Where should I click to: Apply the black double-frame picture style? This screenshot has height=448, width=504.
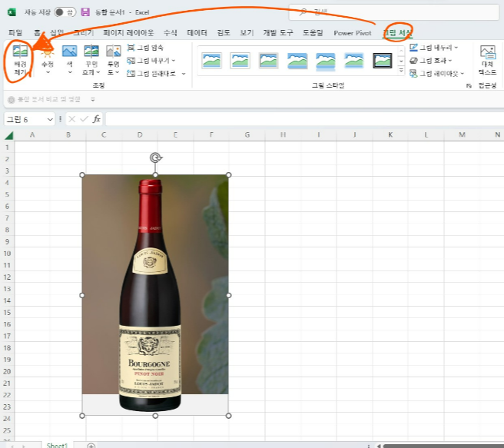(383, 61)
